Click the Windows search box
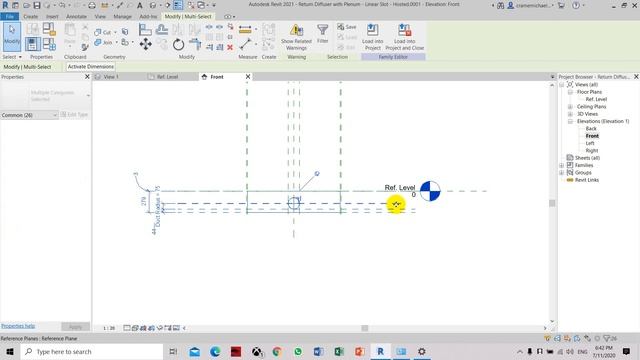This screenshot has height=360, width=640. point(92,351)
